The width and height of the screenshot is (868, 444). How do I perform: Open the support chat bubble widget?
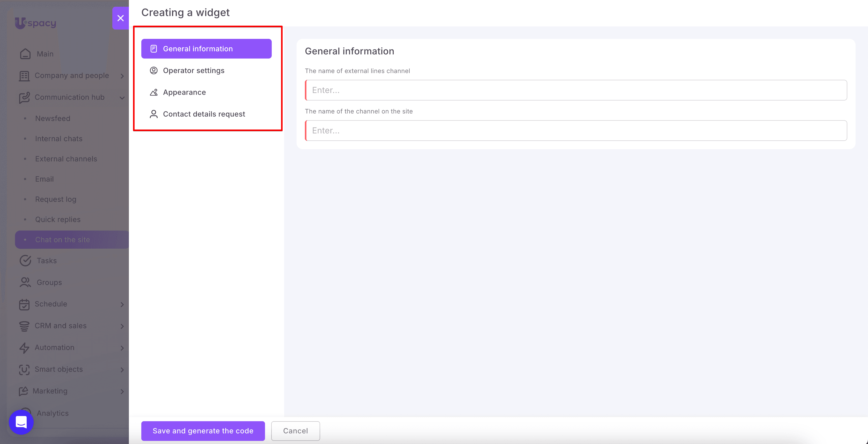(21, 422)
